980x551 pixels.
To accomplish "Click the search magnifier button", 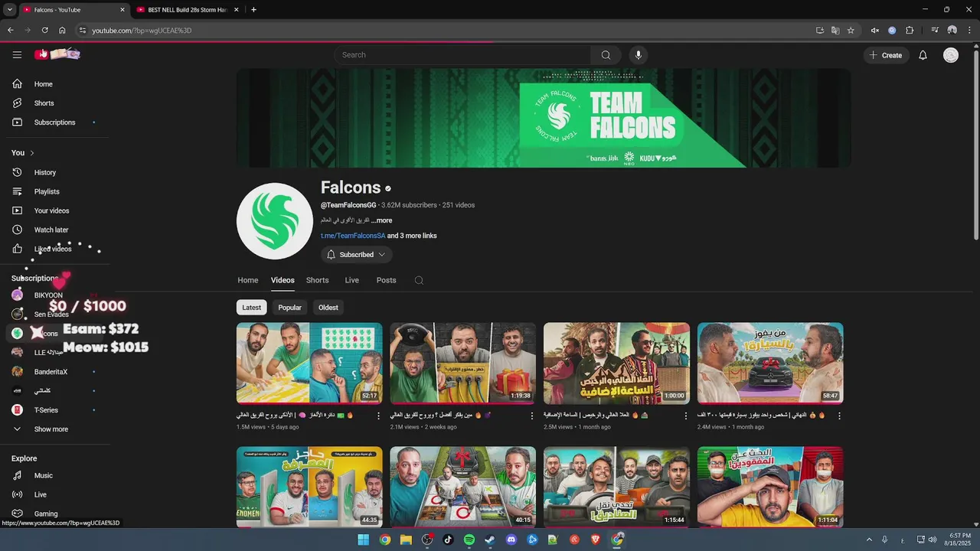I will (606, 55).
